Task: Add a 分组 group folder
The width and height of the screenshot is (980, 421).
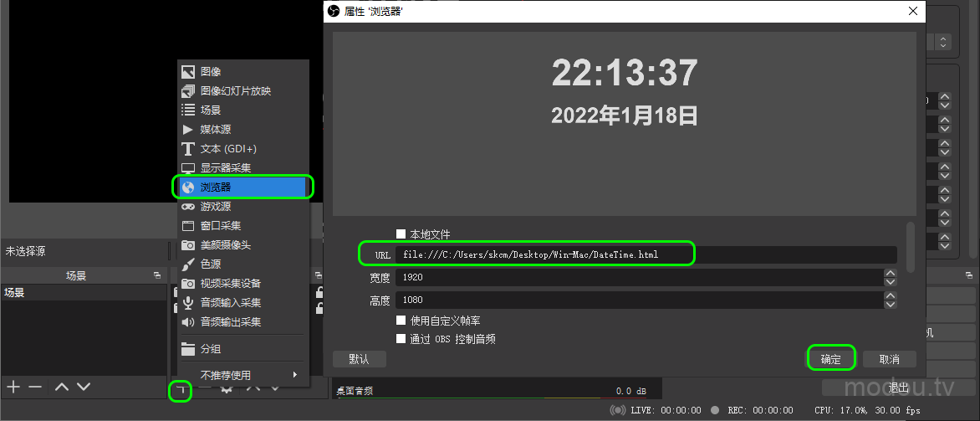Action: pos(210,349)
